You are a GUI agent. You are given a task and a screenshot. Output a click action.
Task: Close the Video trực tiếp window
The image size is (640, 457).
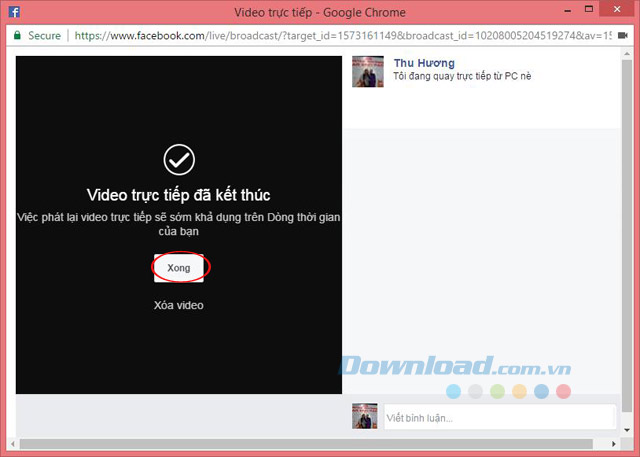617,9
